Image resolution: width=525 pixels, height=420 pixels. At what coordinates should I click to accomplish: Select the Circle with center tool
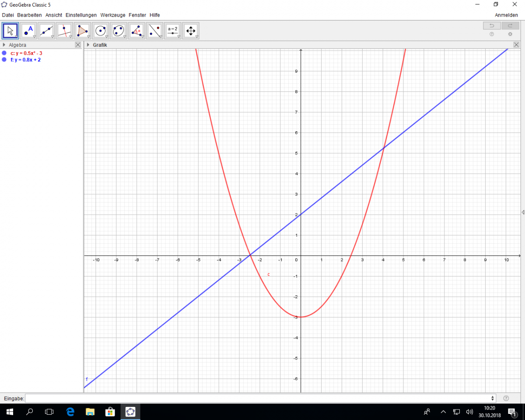tap(101, 31)
